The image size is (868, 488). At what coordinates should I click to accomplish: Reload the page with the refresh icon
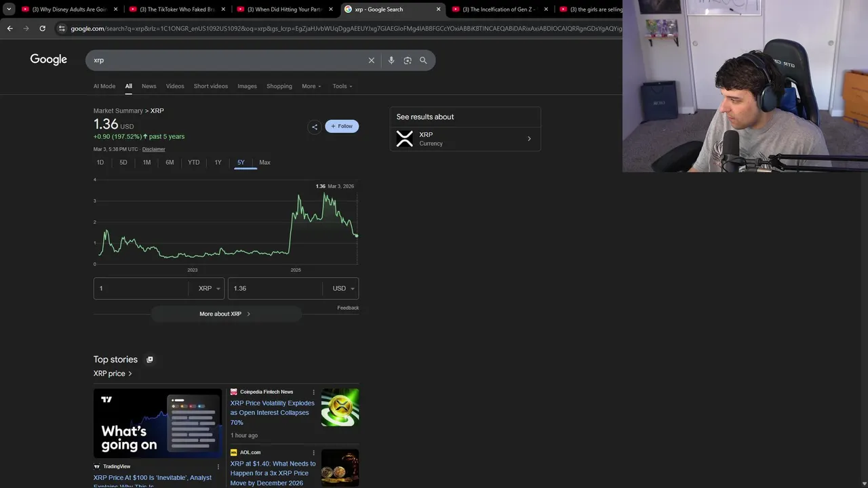coord(42,28)
